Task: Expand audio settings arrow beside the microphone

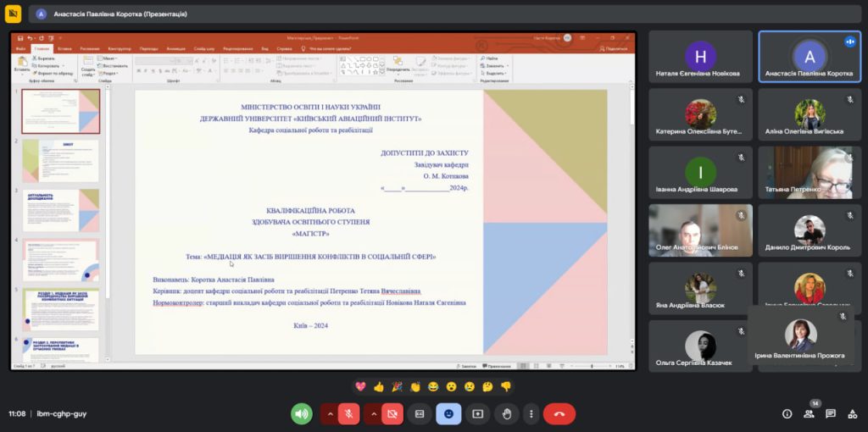Action: [x=329, y=413]
